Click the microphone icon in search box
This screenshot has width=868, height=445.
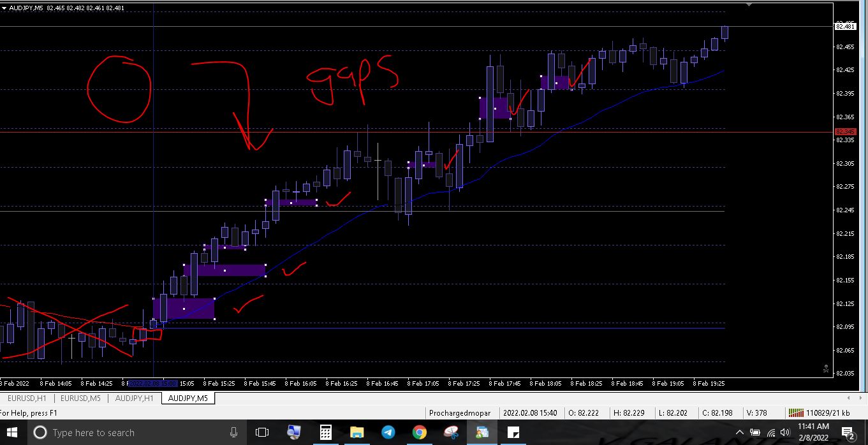(x=234, y=432)
